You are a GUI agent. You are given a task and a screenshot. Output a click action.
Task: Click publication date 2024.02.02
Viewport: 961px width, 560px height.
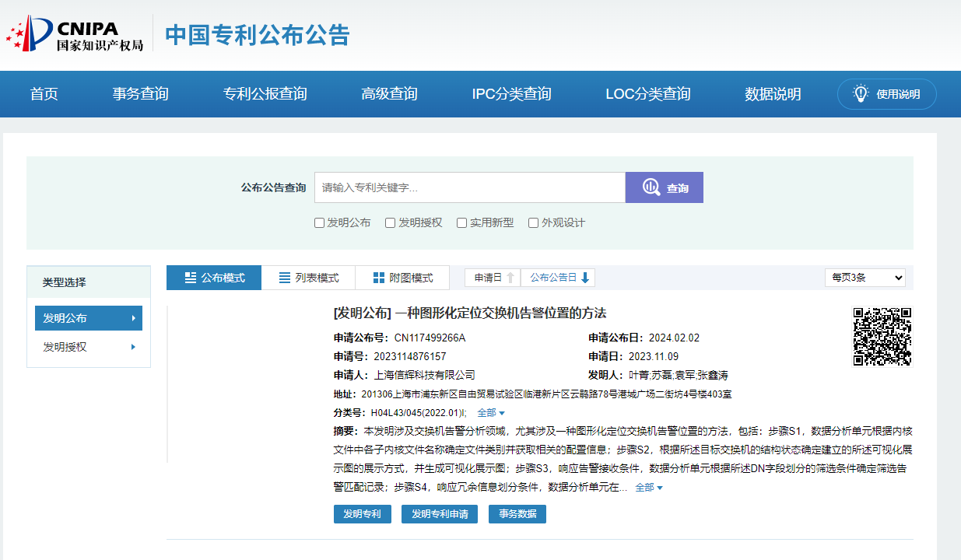pyautogui.click(x=674, y=338)
